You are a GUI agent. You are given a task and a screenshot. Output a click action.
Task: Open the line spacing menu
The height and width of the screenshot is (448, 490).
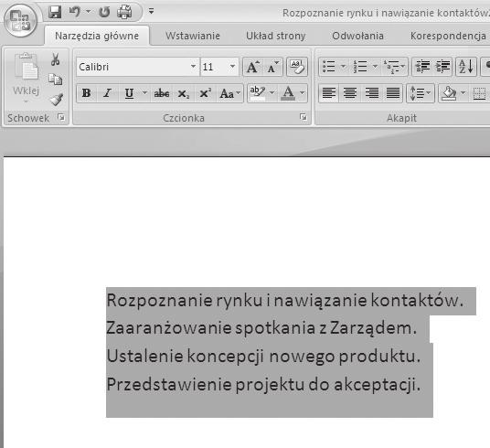click(421, 93)
